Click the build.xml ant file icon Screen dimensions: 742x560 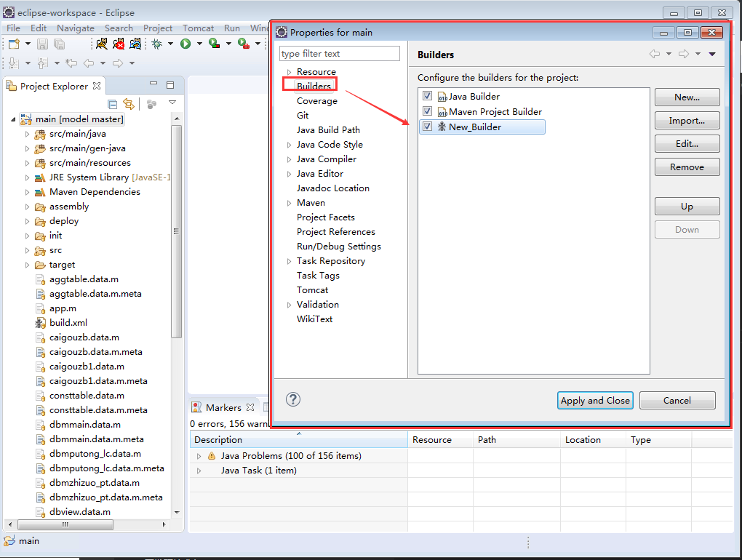tap(40, 323)
